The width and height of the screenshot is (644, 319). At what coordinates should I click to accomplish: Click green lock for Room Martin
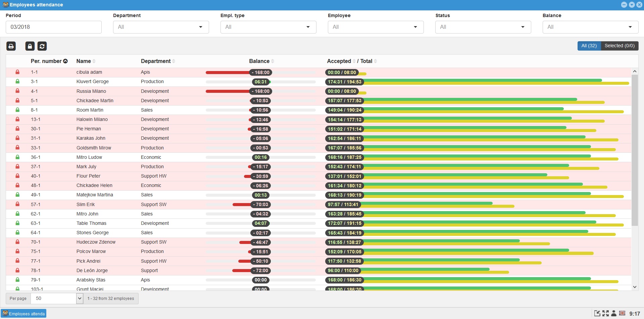17,110
